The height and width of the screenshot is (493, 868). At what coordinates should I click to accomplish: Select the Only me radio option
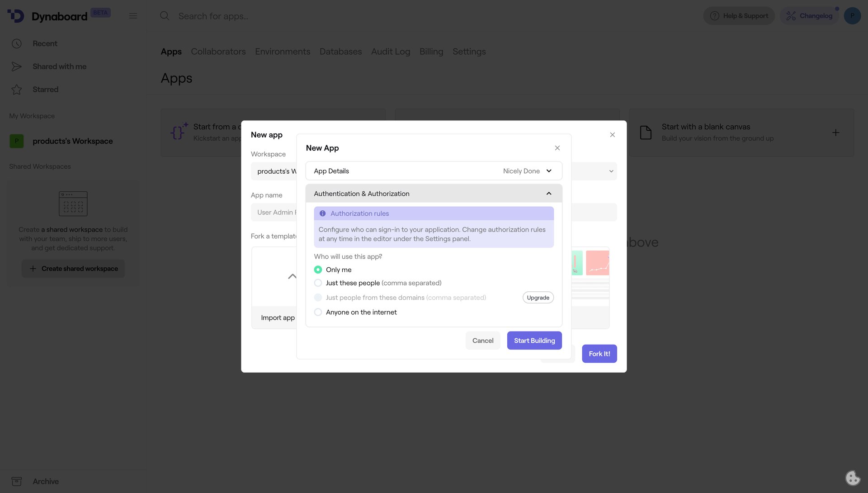pyautogui.click(x=318, y=269)
